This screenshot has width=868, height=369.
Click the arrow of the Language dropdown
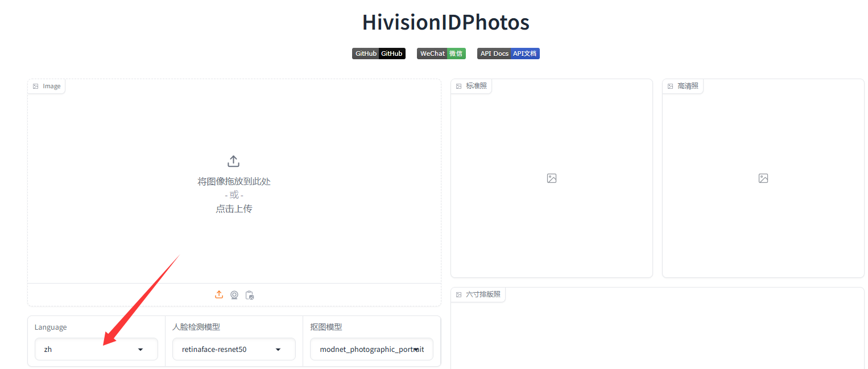point(140,349)
